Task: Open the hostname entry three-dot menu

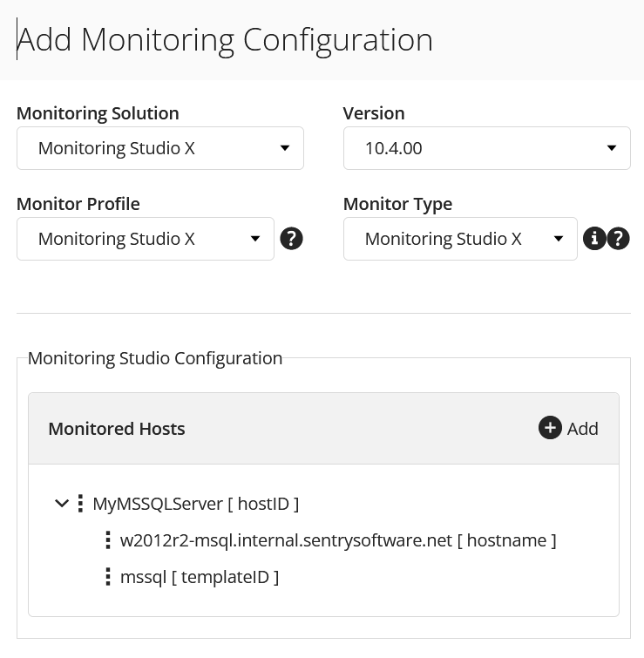Action: [108, 539]
